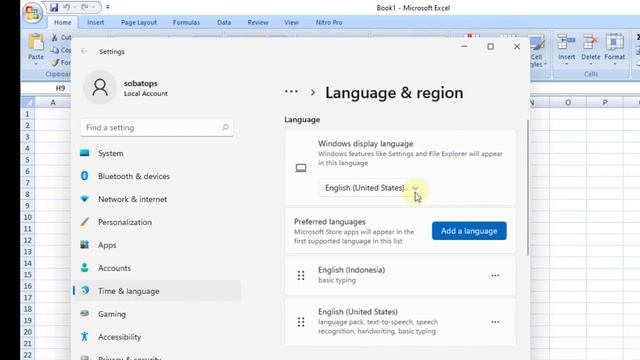Switch to Excel Home tab
This screenshot has height=360, width=640.
[x=62, y=22]
